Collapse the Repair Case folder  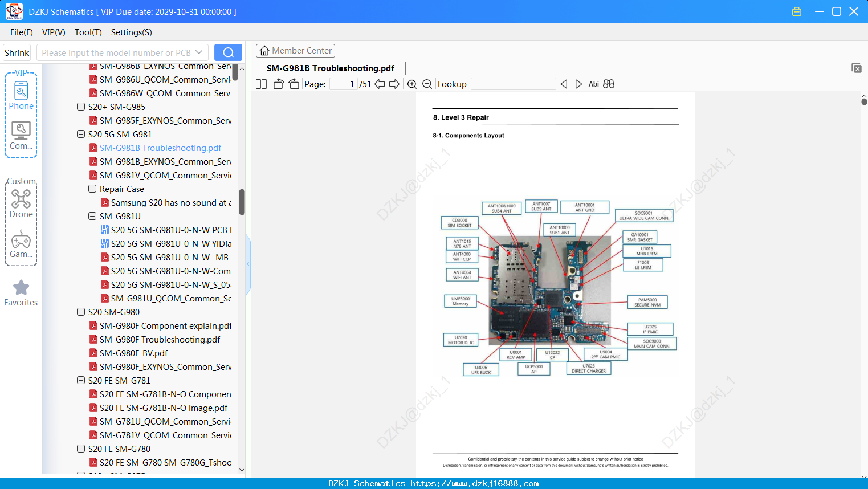pyautogui.click(x=92, y=189)
